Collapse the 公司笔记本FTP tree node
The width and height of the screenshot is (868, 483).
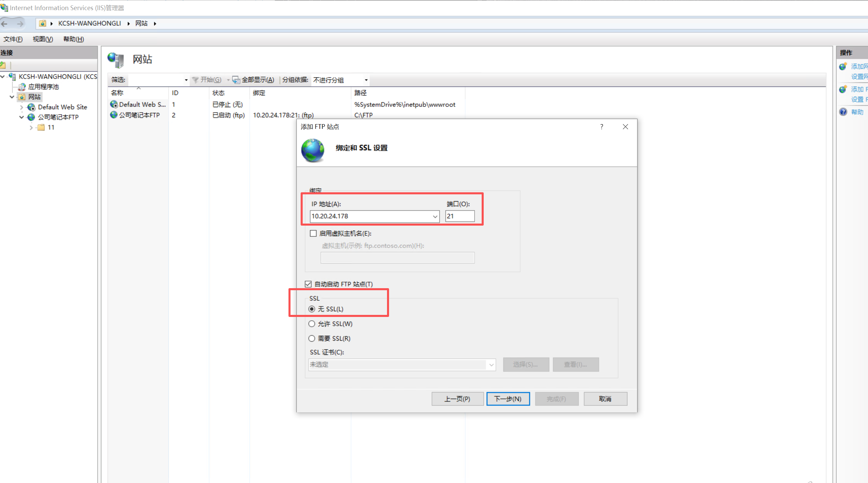21,117
